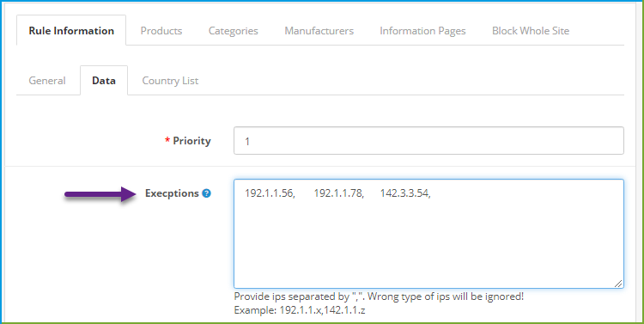Viewport: 644px width, 324px height.
Task: Switch to the Categories tab
Action: [x=234, y=31]
